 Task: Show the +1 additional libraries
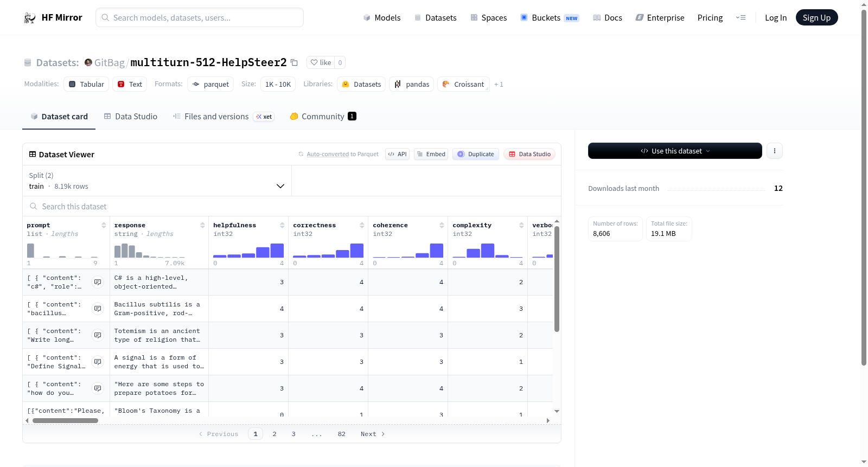point(499,84)
